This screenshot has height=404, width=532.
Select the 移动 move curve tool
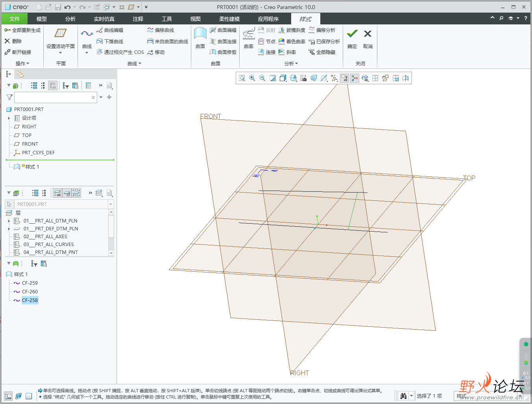156,52
